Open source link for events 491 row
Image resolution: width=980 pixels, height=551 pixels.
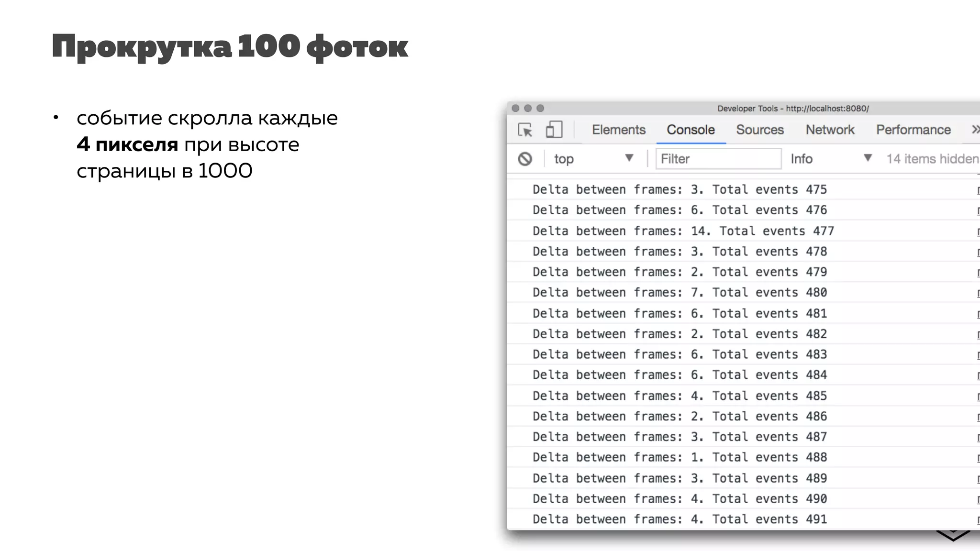(978, 520)
